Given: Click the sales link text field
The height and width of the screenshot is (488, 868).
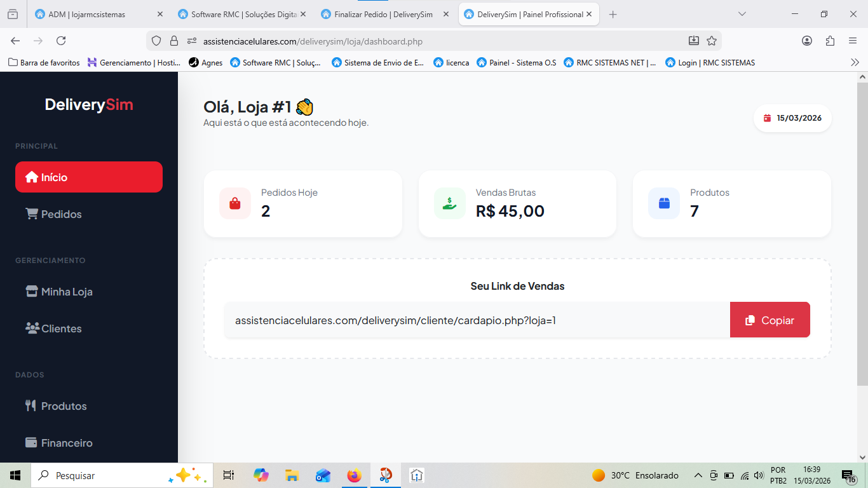Looking at the screenshot, I should click(477, 320).
